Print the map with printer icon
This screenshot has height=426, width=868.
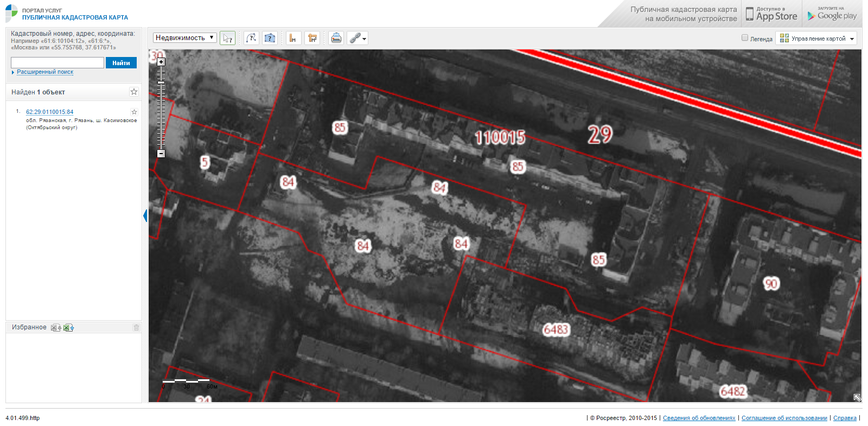pyautogui.click(x=336, y=38)
